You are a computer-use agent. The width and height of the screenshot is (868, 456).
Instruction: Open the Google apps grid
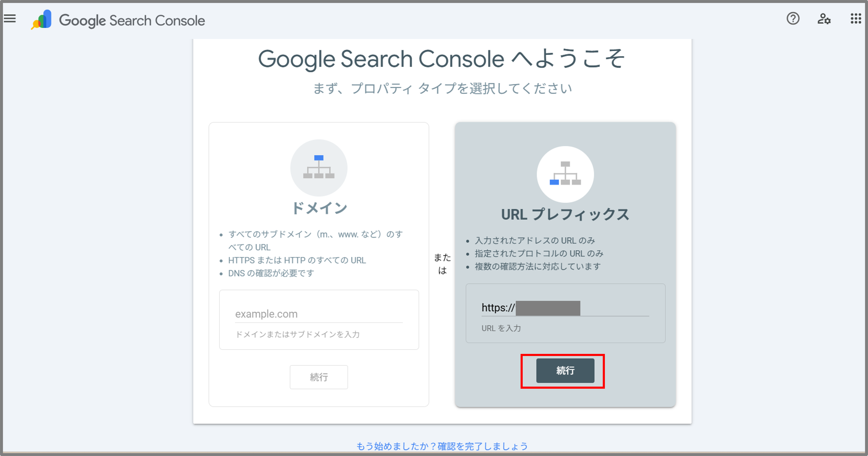click(x=856, y=18)
